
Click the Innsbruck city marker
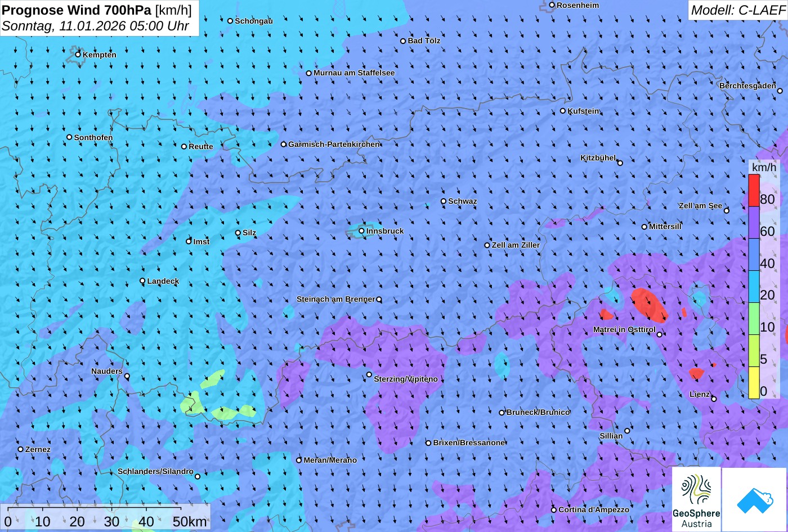(x=362, y=231)
